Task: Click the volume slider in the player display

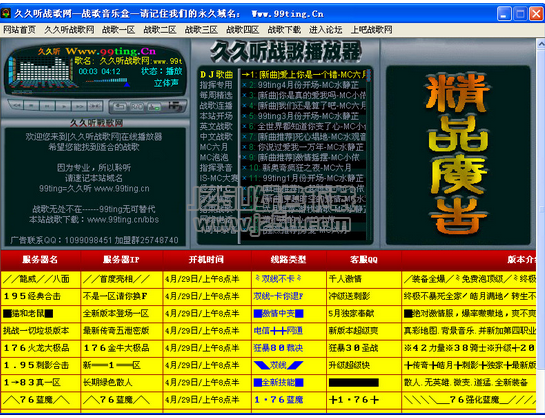Action: [108, 82]
